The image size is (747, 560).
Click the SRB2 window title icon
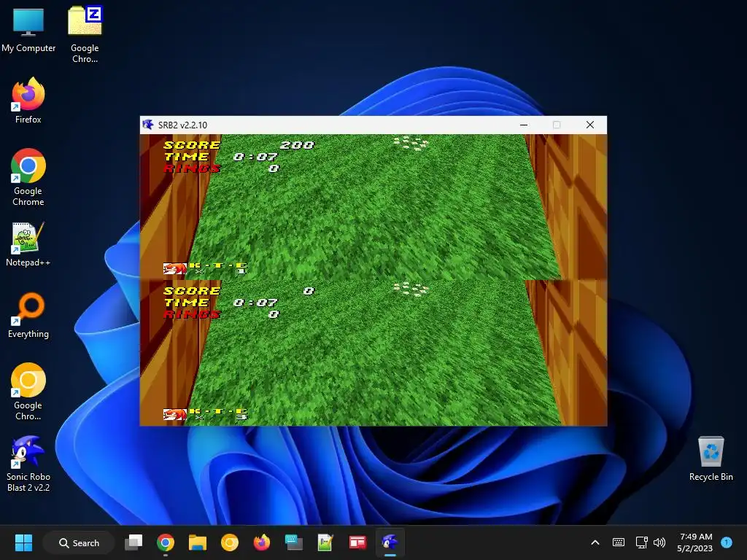pos(148,125)
